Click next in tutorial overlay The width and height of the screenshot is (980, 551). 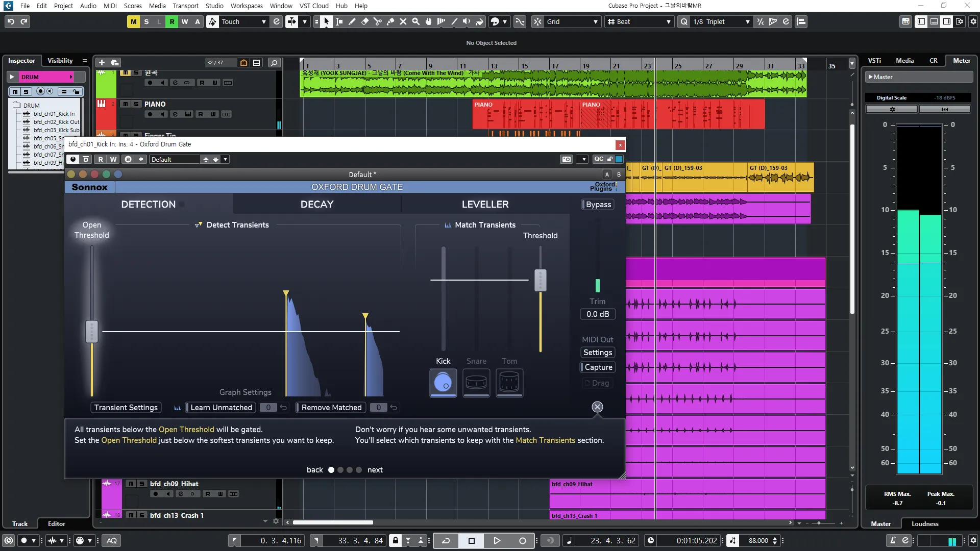click(375, 469)
